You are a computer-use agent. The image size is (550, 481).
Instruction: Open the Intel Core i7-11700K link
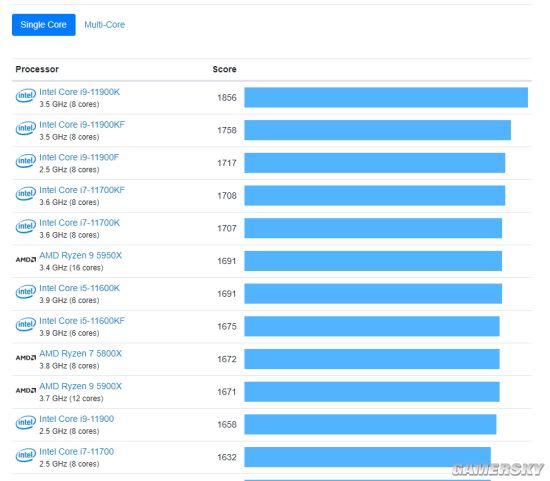(x=80, y=222)
